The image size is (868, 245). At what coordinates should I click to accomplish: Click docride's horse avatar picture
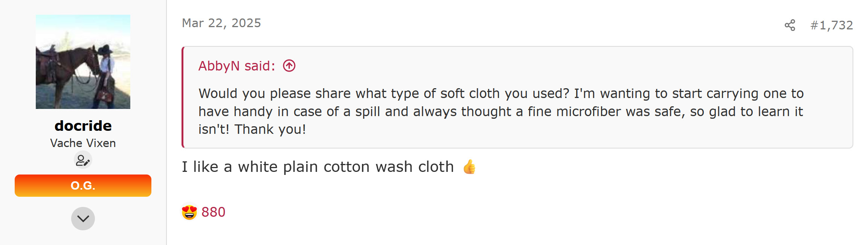(83, 62)
